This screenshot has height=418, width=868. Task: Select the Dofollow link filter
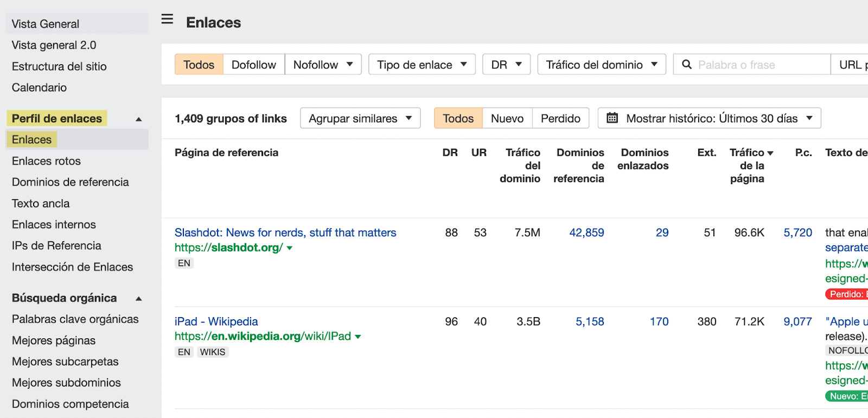pyautogui.click(x=253, y=65)
